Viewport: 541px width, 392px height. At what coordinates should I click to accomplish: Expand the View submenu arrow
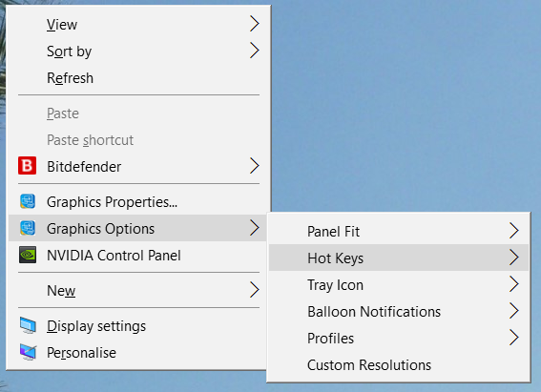[x=255, y=24]
